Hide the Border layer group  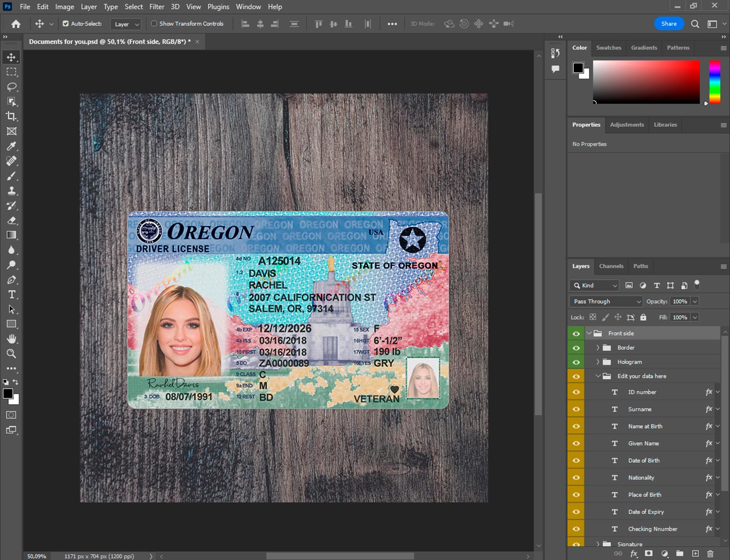point(576,348)
